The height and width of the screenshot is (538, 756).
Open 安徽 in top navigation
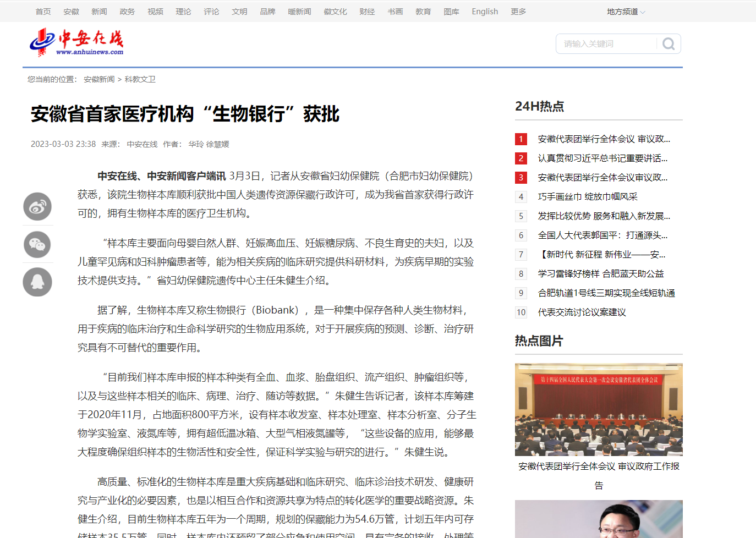click(72, 12)
